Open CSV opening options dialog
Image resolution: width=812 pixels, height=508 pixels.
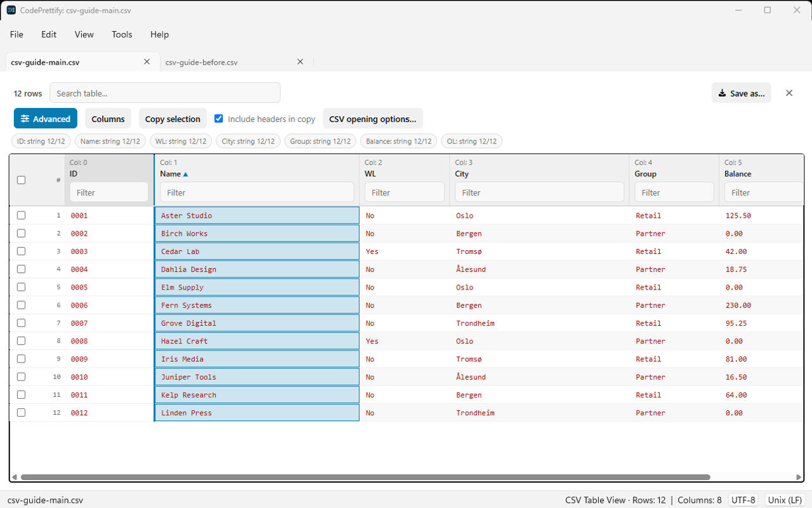(373, 118)
